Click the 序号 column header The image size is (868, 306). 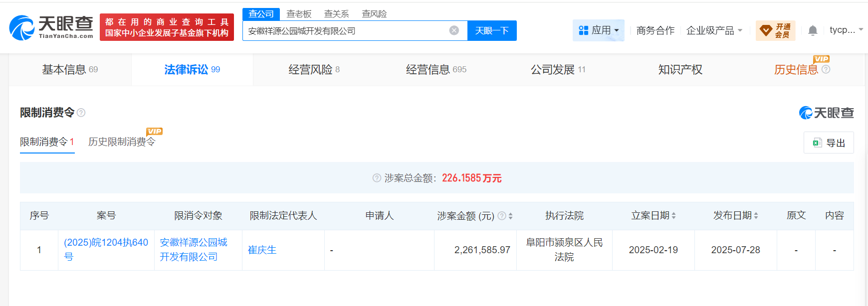39,215
